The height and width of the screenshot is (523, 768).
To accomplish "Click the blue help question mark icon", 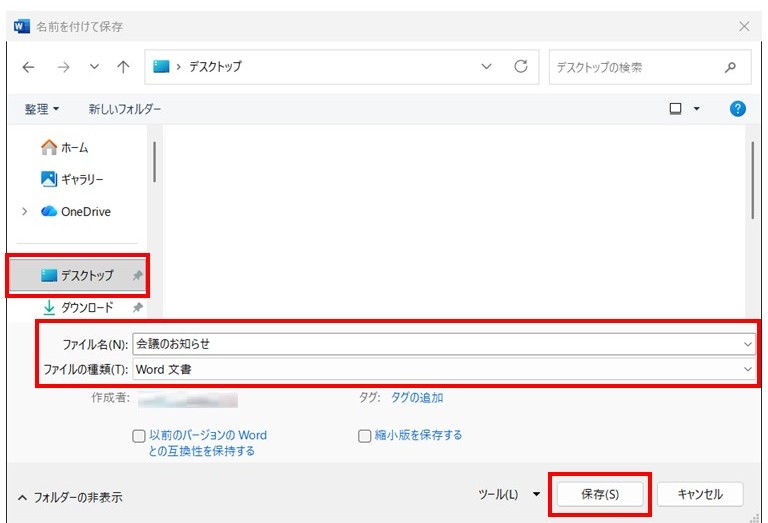I will [x=738, y=109].
